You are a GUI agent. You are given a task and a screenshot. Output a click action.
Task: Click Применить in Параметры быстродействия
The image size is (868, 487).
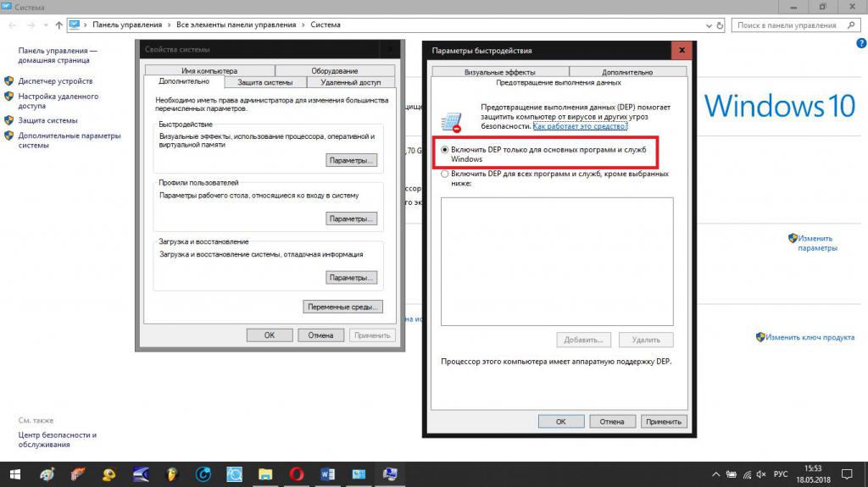pos(664,422)
